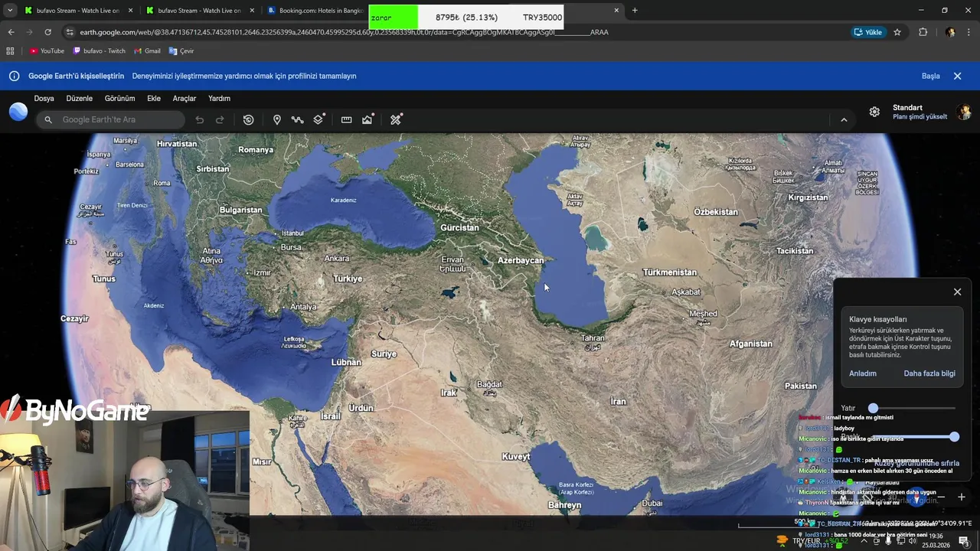Adjust the Yatır tilt slider handle
Image resolution: width=980 pixels, height=551 pixels.
[873, 408]
